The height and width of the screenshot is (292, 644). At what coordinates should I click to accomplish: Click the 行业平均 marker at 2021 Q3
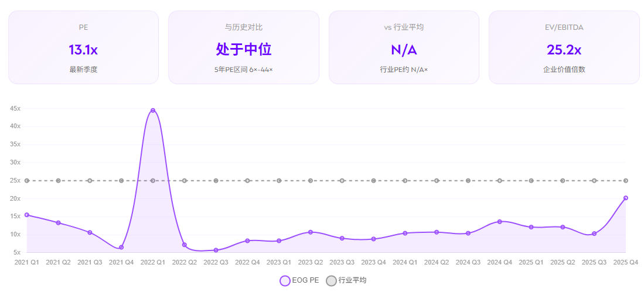90,181
